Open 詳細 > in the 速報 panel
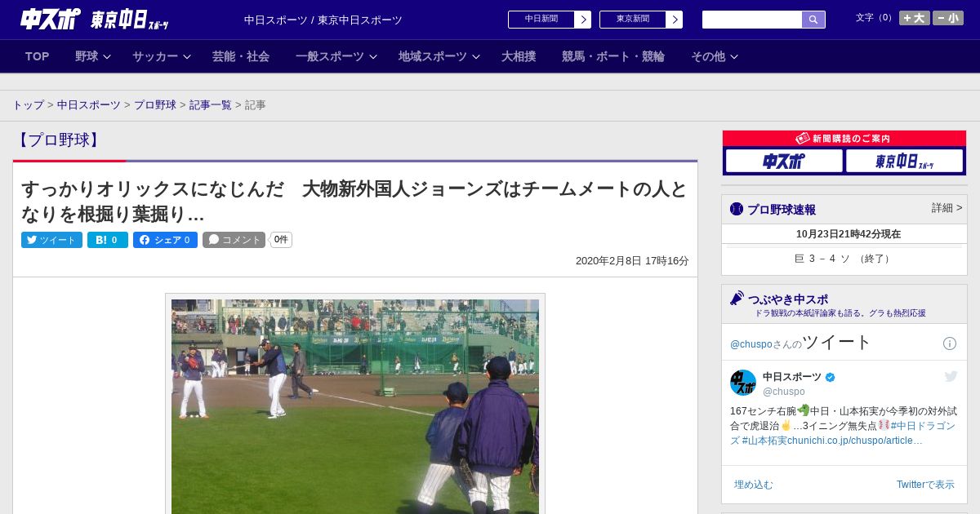The image size is (980, 514). click(947, 208)
